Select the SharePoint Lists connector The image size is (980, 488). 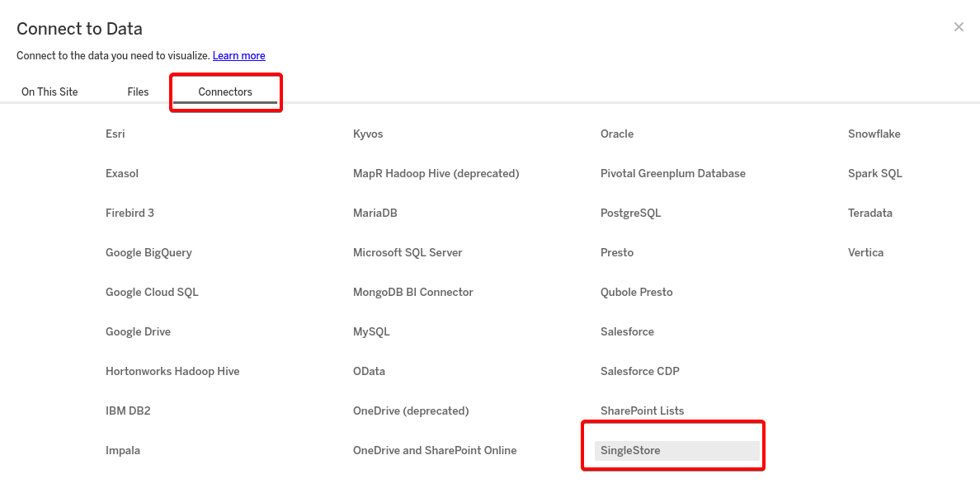(x=641, y=411)
